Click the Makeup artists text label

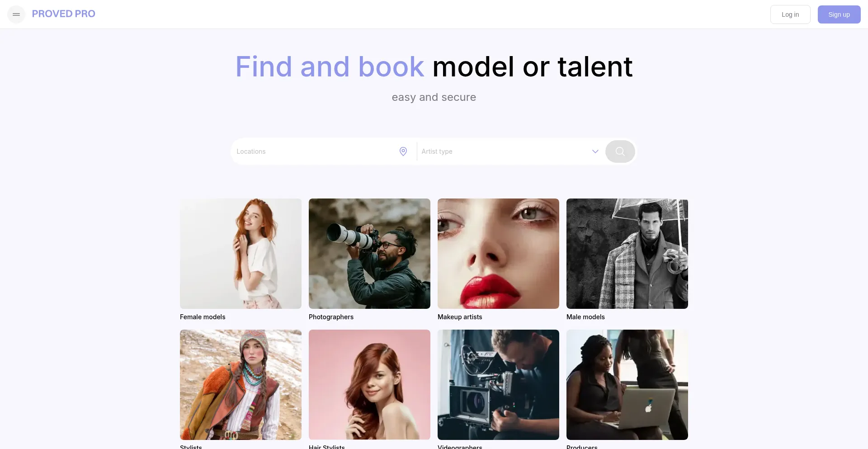[460, 317]
